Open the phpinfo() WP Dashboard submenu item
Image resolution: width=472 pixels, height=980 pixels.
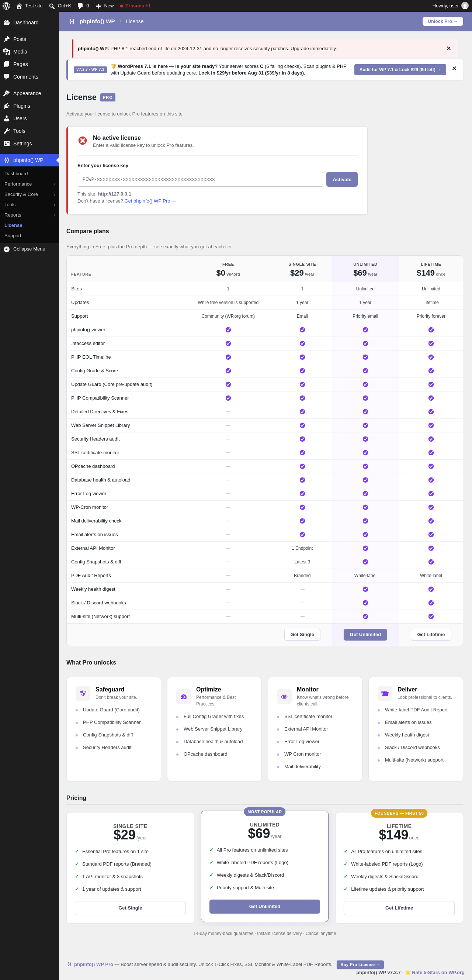pyautogui.click(x=16, y=173)
